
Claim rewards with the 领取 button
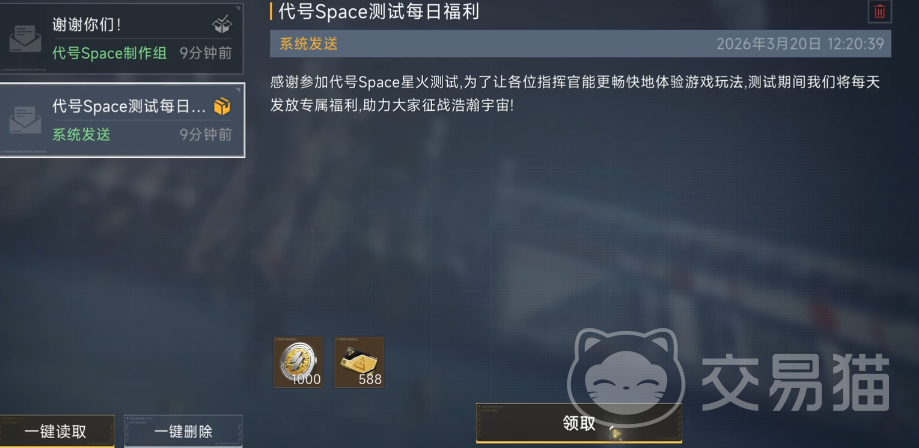pyautogui.click(x=579, y=423)
